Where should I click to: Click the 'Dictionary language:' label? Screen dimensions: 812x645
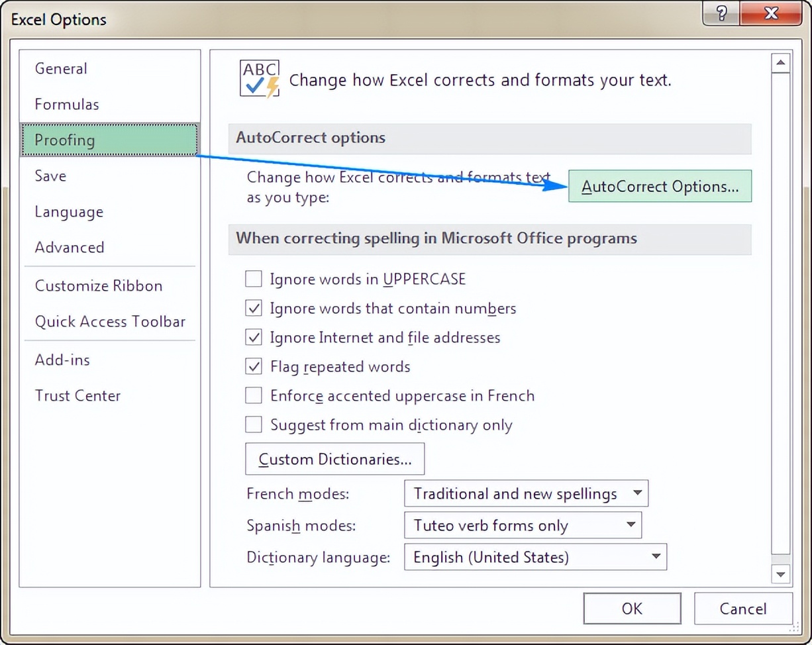tap(319, 558)
